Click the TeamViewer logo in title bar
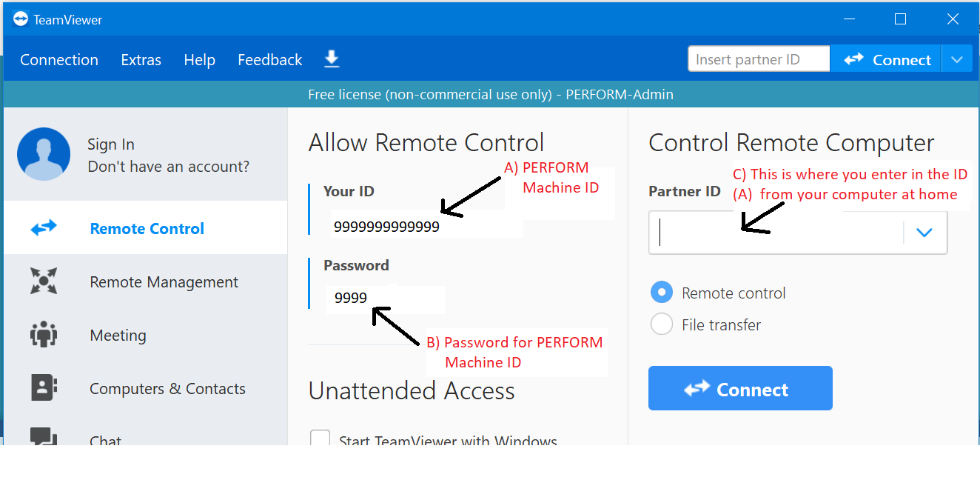This screenshot has width=980, height=480. 20,19
